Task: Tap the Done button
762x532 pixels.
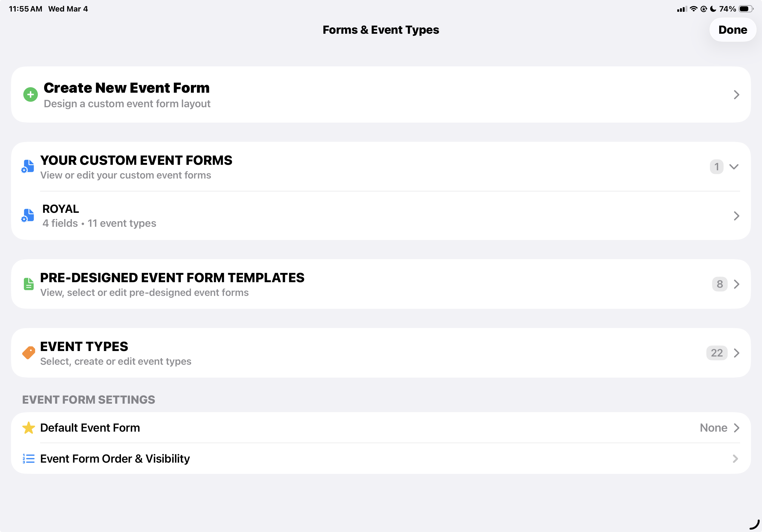Action: click(732, 30)
